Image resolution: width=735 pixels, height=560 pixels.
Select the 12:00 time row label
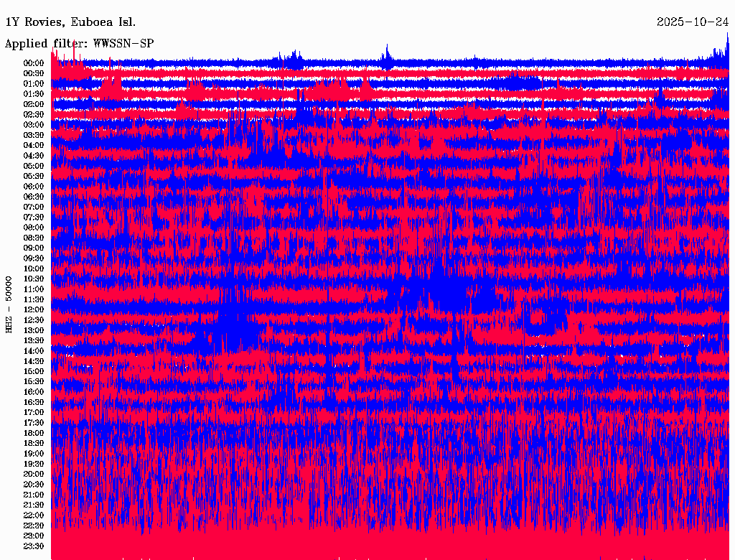pos(34,310)
